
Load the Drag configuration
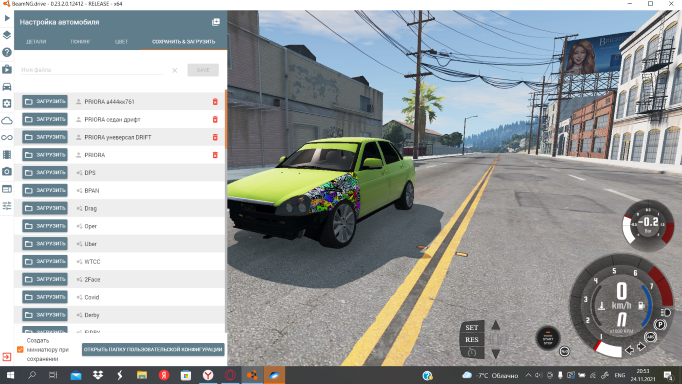(x=45, y=208)
